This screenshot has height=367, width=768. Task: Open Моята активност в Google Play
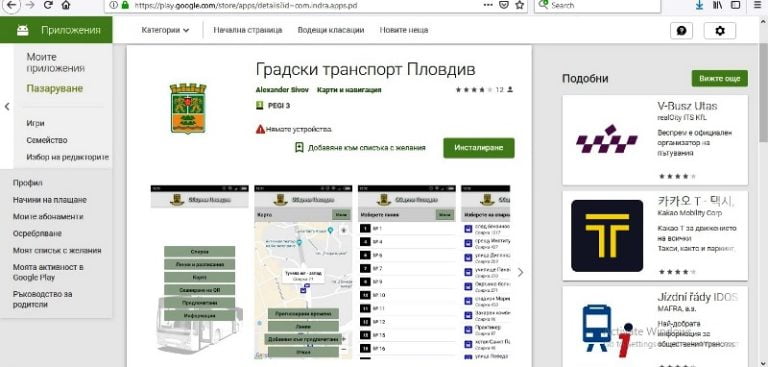(48, 272)
